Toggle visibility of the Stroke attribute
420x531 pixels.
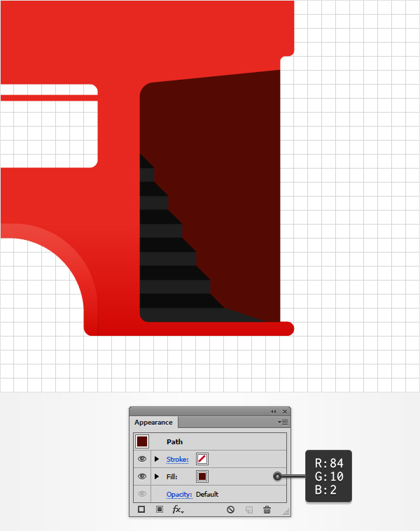pos(142,459)
